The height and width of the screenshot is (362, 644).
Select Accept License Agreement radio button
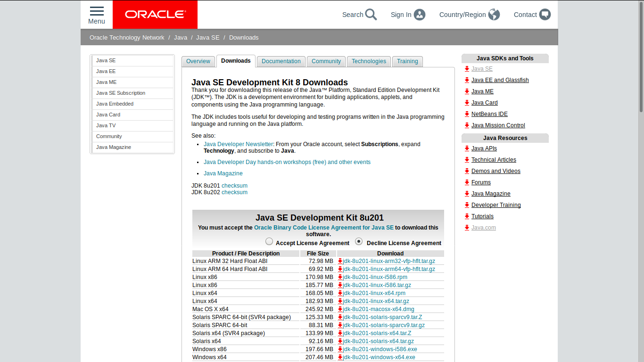269,241
